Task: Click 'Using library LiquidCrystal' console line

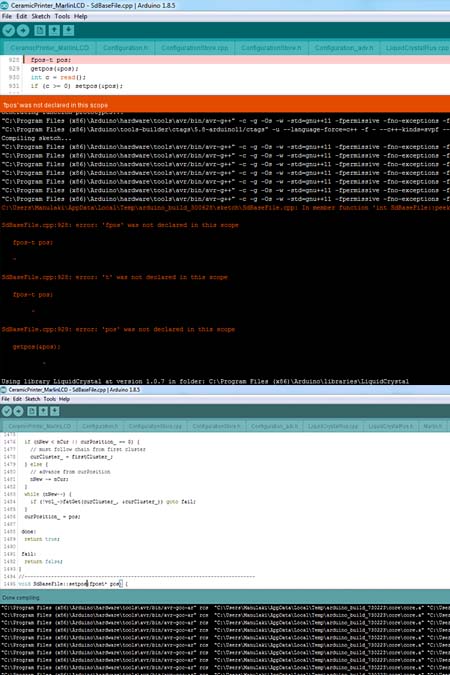Action: coord(205,381)
